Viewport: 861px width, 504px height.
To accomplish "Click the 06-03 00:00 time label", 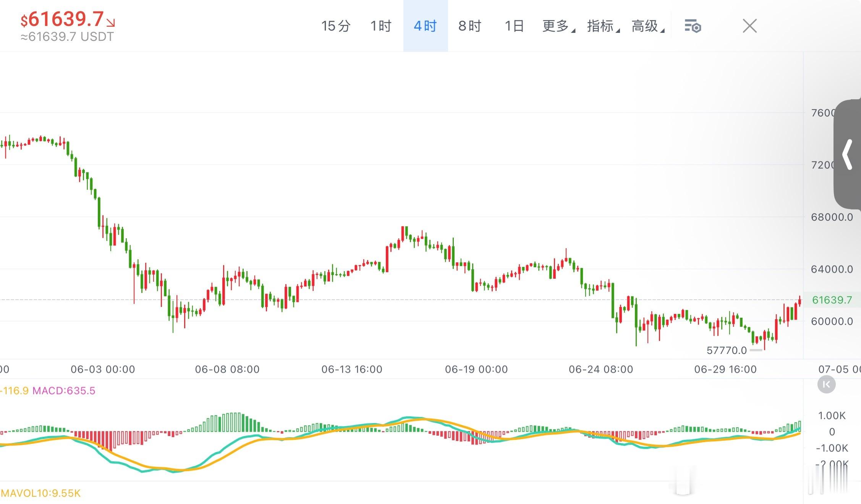I will pyautogui.click(x=103, y=369).
